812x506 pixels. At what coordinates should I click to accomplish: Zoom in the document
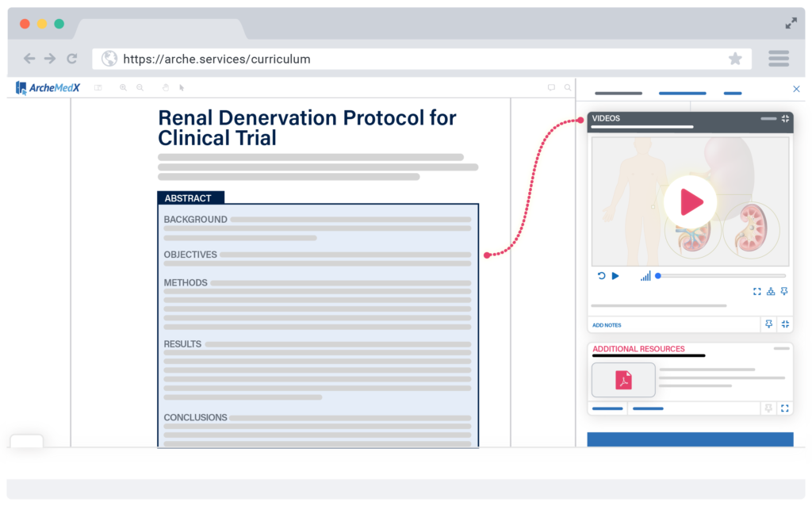pos(123,87)
